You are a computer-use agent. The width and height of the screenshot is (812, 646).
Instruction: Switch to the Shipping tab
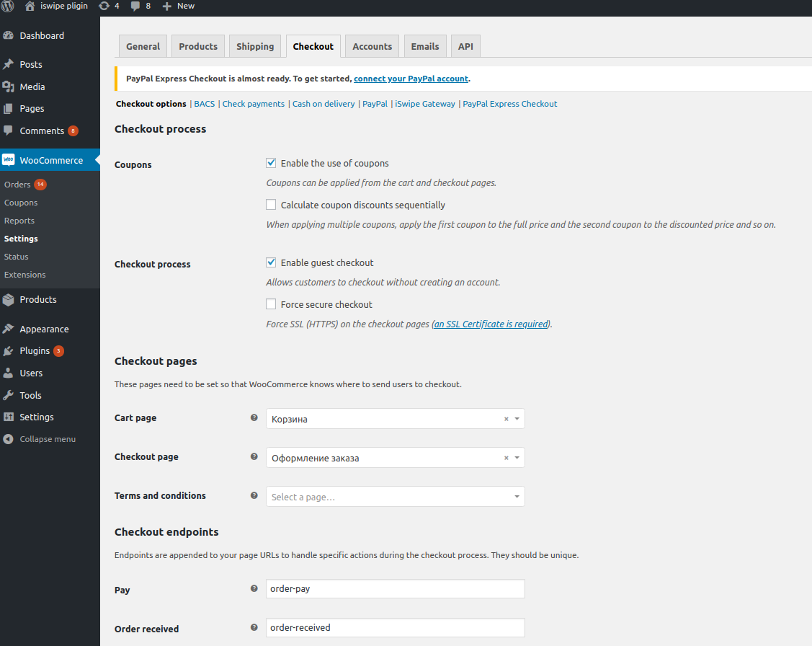coord(255,46)
